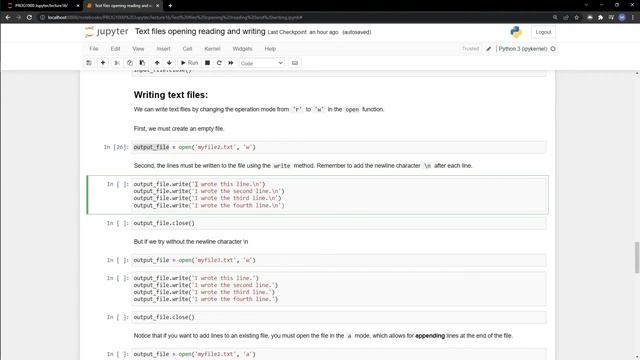Click the Python 3 (ipykernel) kernel name
640x360 pixels.
(522, 49)
